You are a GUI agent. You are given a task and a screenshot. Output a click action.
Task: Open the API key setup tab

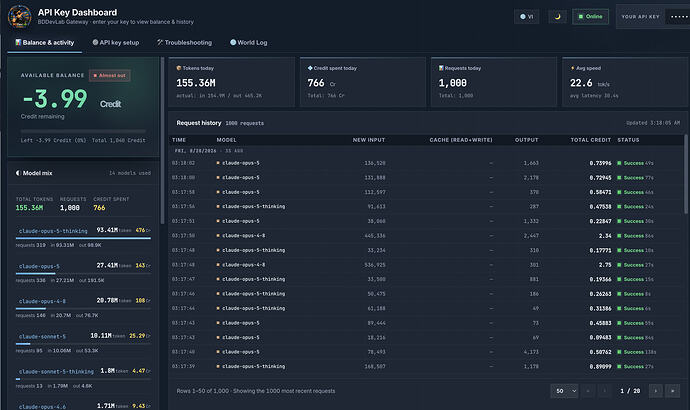(x=116, y=43)
